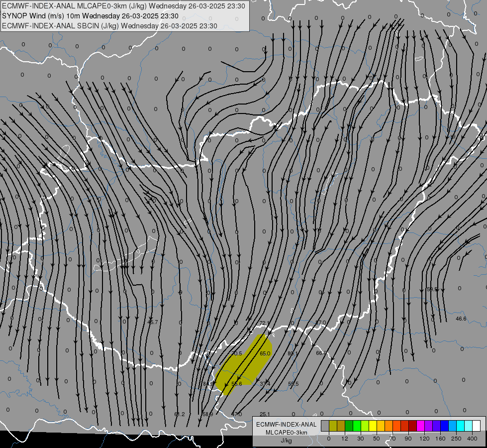The width and height of the screenshot is (487, 448).
Task: Click the 59.5 value on the east side
Action: [x=432, y=289]
